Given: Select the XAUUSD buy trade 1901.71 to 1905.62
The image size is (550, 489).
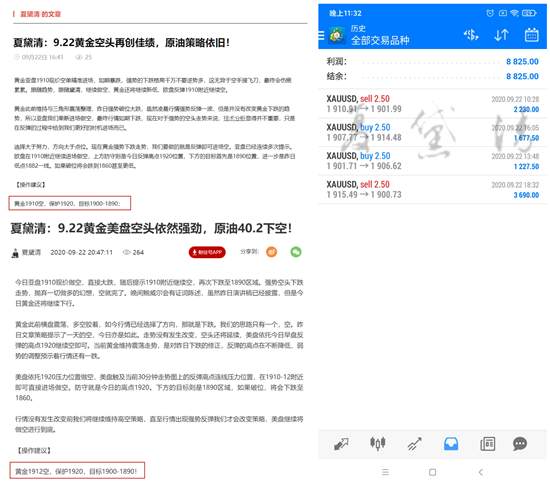Looking at the screenshot, I should tap(432, 161).
